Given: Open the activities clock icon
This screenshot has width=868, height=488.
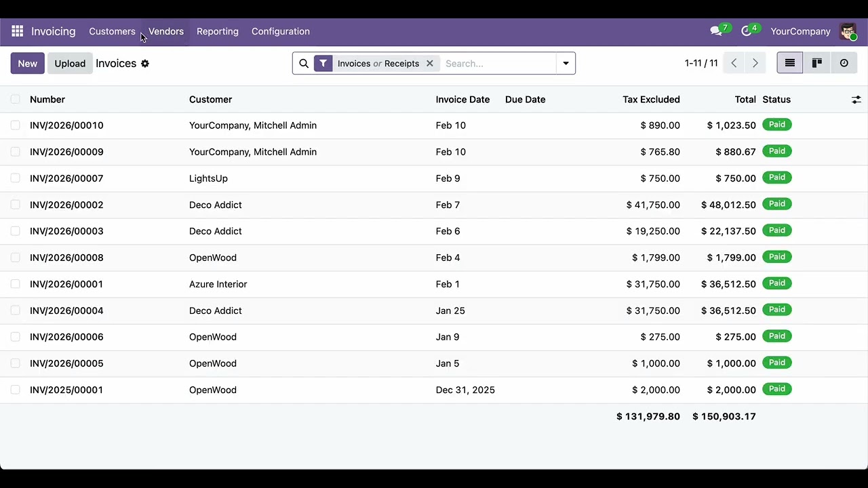Looking at the screenshot, I should pos(746,31).
